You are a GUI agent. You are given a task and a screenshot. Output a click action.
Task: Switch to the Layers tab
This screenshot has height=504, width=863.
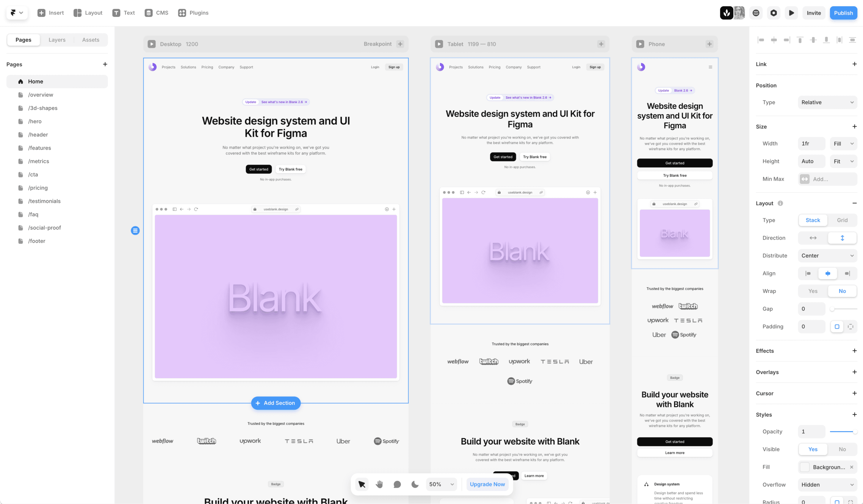click(57, 40)
